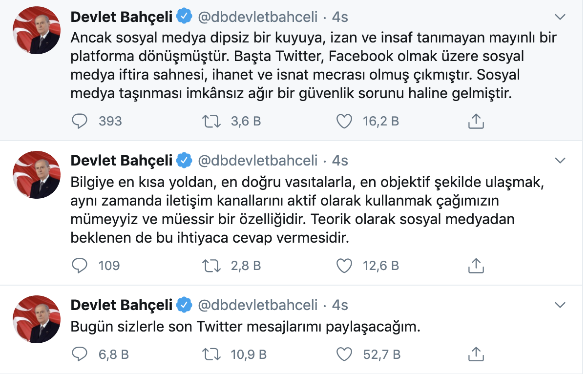Reply to the 'Ancak sosyal medya' tweet
Viewport: 588px width, 374px height.
point(80,121)
